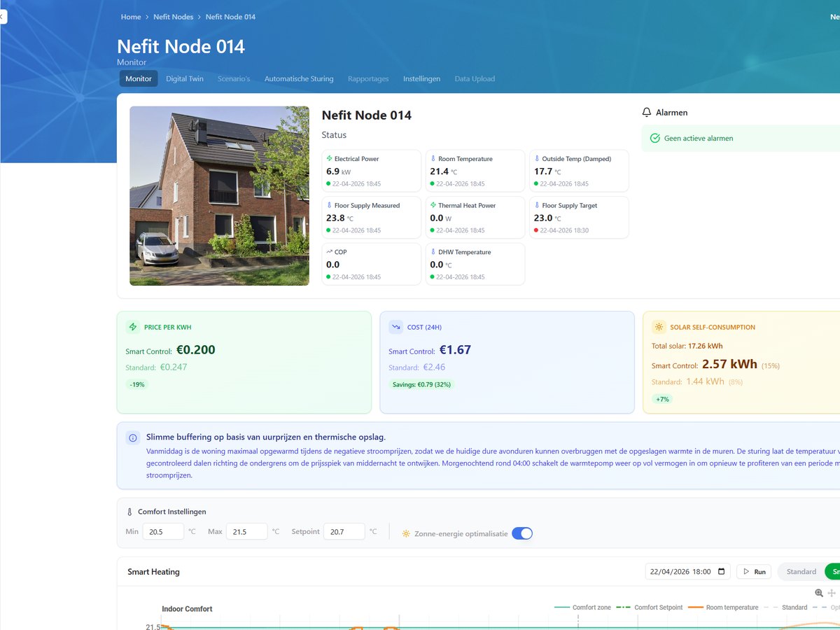The image size is (840, 630).
Task: Click the Electrical Power 6.9 kW card
Action: pos(371,171)
